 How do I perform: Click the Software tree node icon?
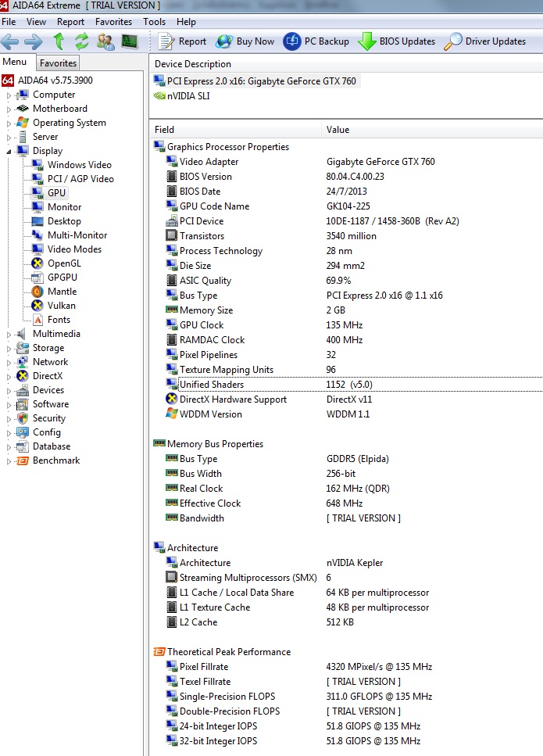coord(23,404)
